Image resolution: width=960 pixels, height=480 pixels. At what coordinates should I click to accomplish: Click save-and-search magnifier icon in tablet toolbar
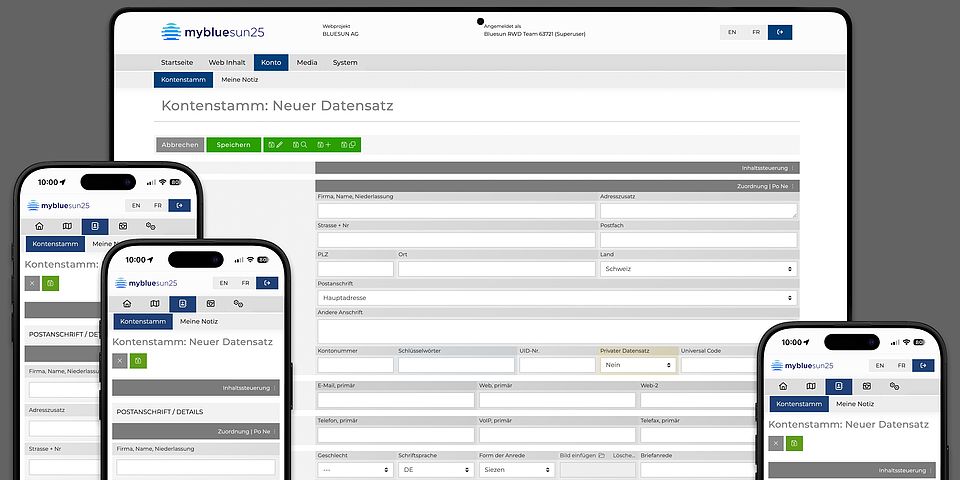[300, 145]
